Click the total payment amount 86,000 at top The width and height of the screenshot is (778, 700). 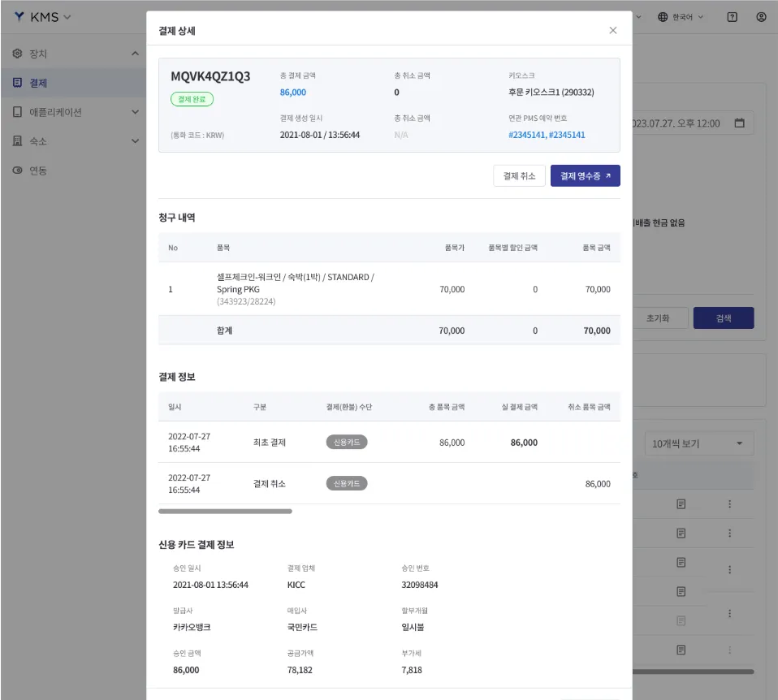pyautogui.click(x=292, y=93)
